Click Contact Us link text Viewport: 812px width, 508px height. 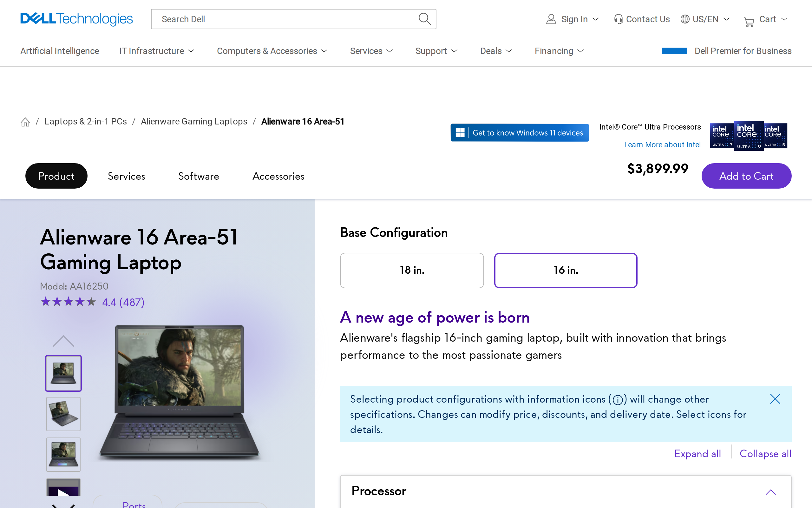point(648,19)
